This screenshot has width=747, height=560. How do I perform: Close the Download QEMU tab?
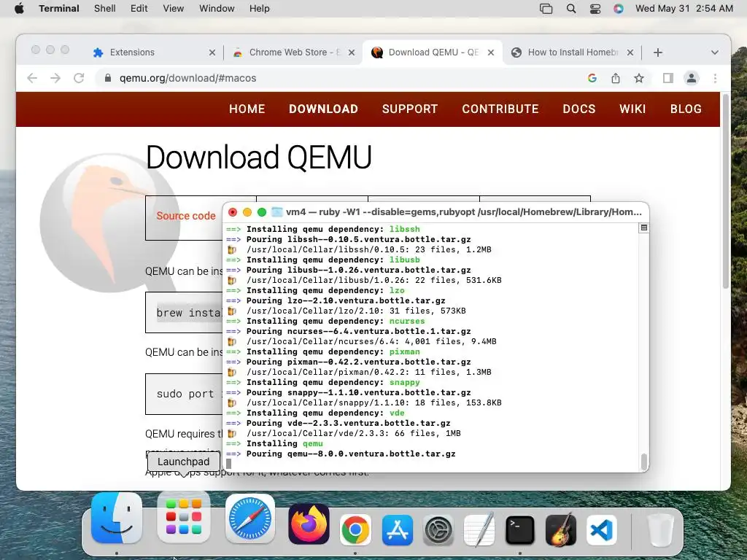pyautogui.click(x=491, y=52)
